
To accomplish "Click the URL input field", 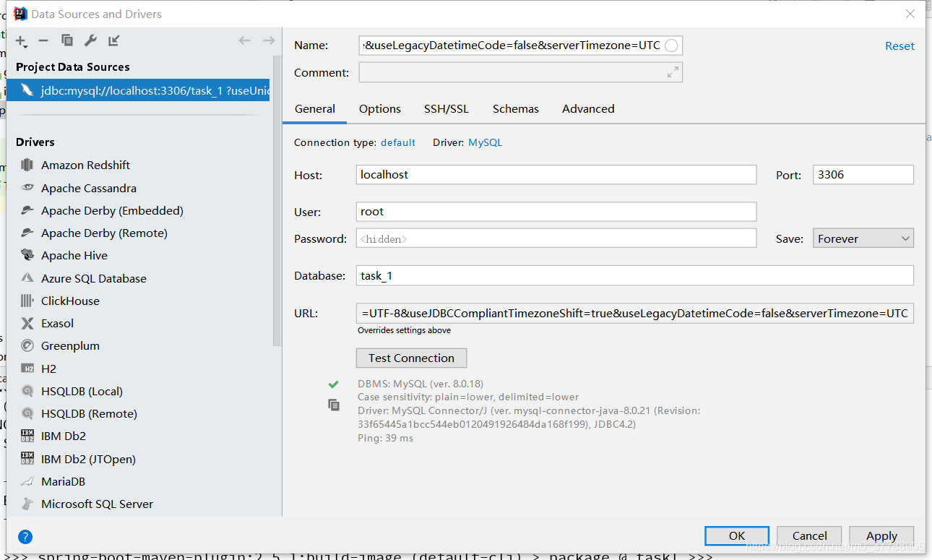I will [x=635, y=314].
